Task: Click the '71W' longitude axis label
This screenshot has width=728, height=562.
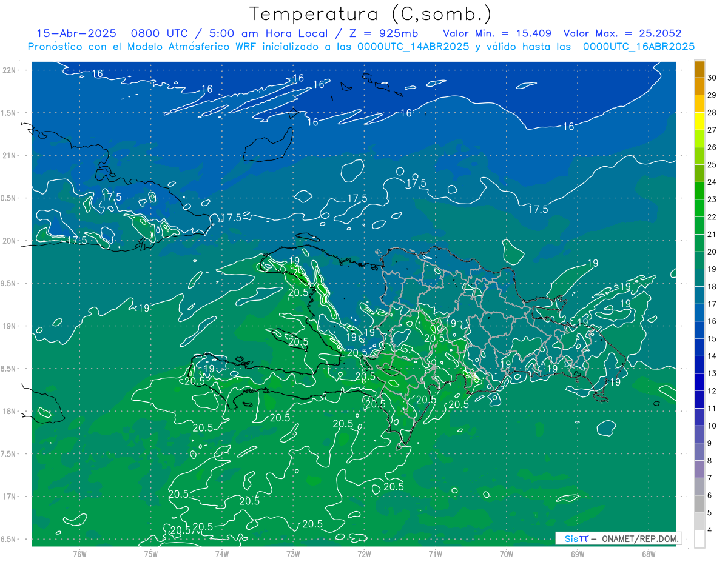Action: pyautogui.click(x=435, y=554)
